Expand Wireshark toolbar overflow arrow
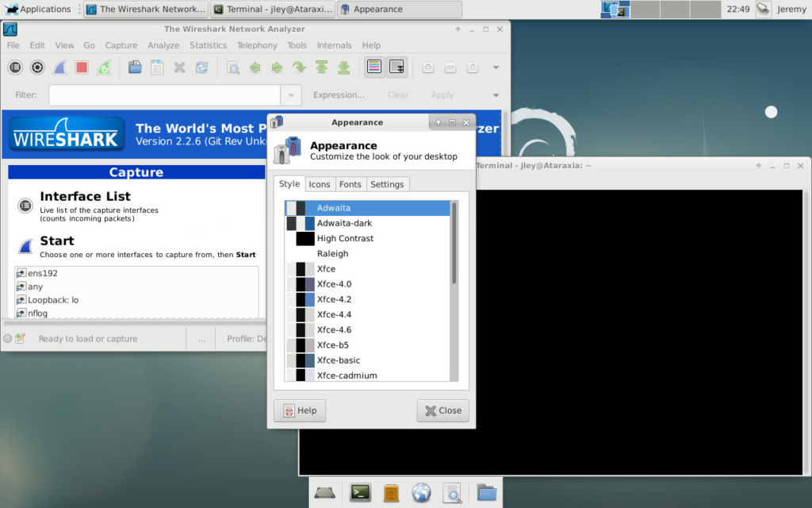Screen dimensions: 812x508 [x=496, y=67]
